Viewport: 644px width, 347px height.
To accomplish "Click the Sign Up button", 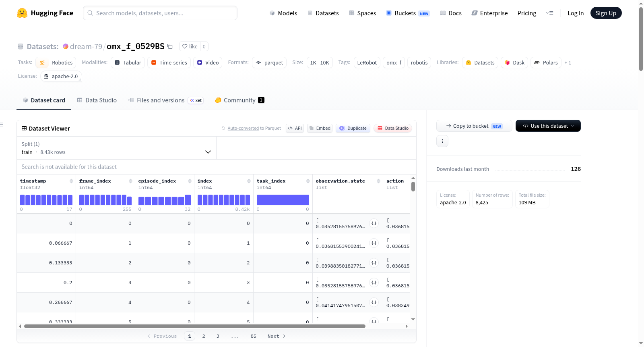I will tap(606, 13).
